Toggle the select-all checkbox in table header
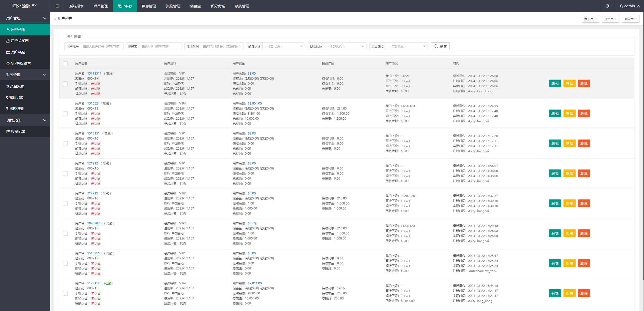This screenshot has height=311, width=644. pyautogui.click(x=65, y=64)
